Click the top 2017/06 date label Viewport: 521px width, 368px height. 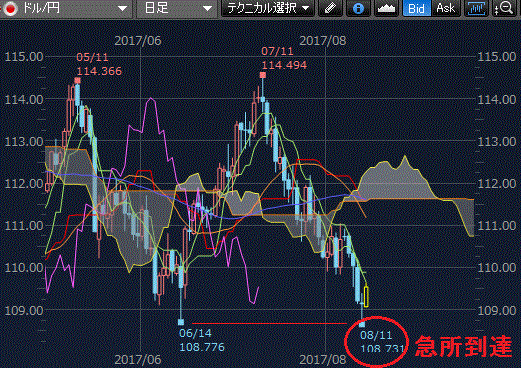pyautogui.click(x=138, y=41)
